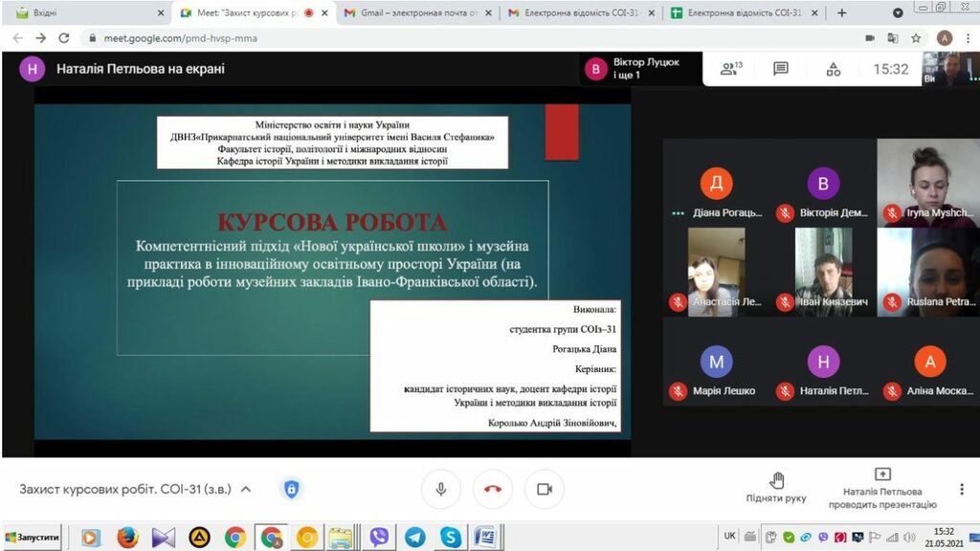Open the Meet activities icon

tap(833, 69)
